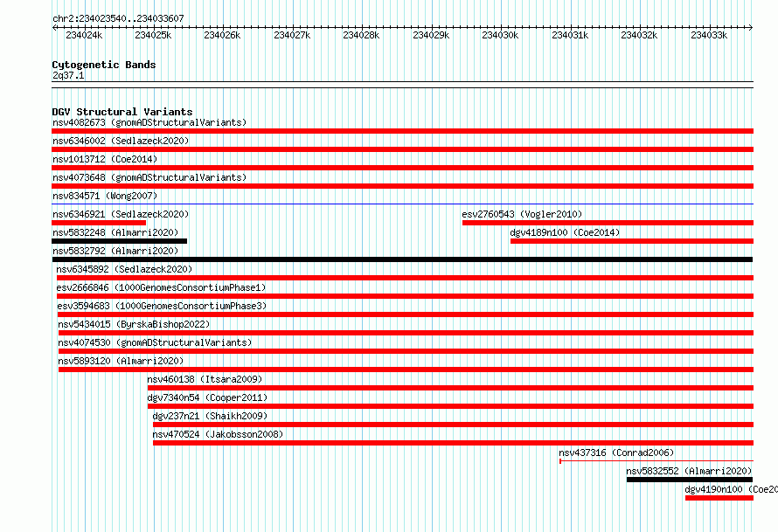Viewport: 778px width, 532px height.
Task: Open the nsv1013712 (Coe2014) variant label
Action: [x=105, y=159]
